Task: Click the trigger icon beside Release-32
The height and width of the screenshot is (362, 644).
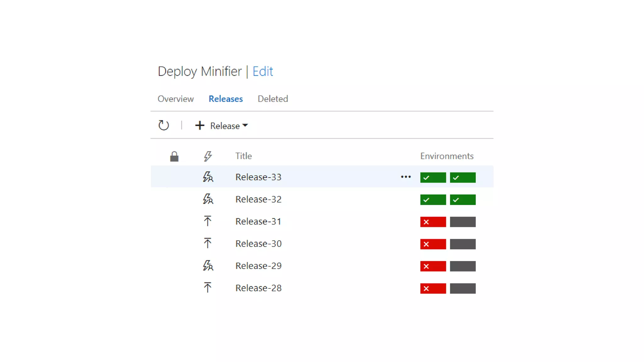Action: (x=208, y=199)
